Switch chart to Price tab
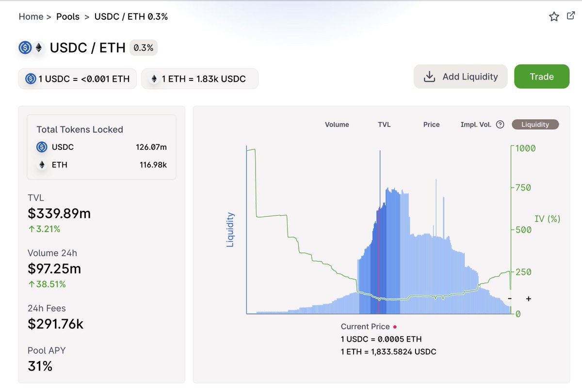Image resolution: width=582 pixels, height=392 pixels. [x=431, y=125]
